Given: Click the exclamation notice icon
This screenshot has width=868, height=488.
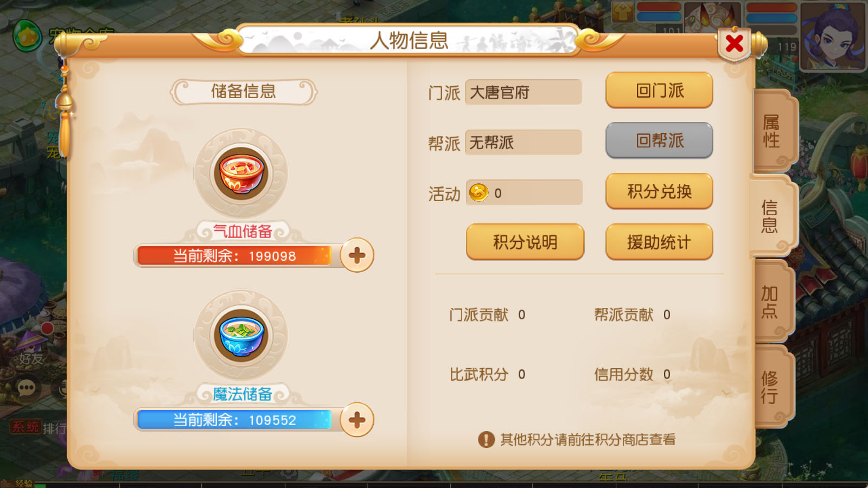Looking at the screenshot, I should 486,439.
